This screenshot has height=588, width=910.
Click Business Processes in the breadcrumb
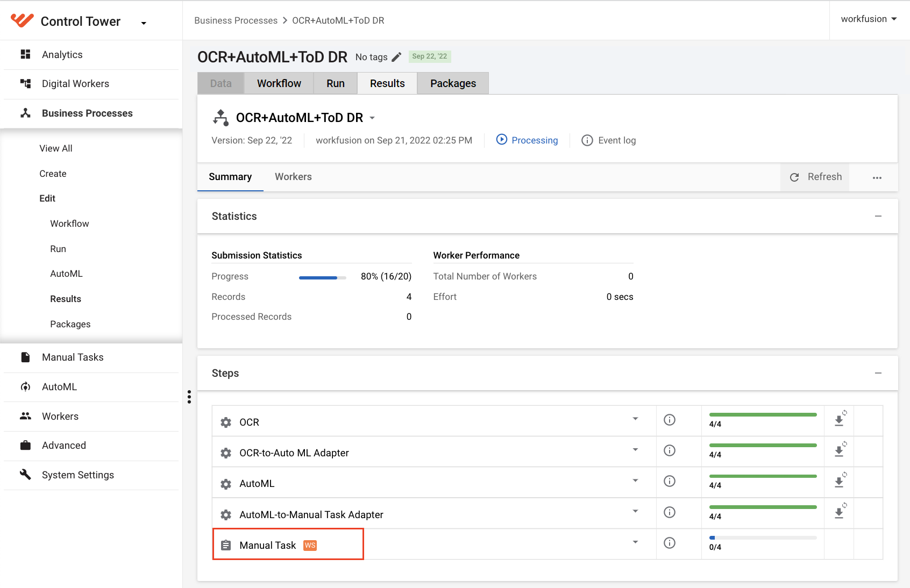(236, 20)
